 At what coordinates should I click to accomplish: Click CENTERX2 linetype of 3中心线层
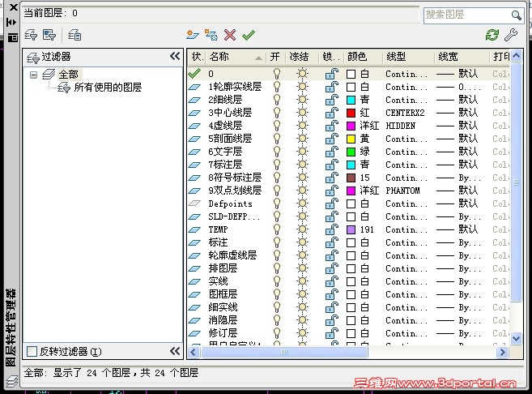[x=405, y=113]
